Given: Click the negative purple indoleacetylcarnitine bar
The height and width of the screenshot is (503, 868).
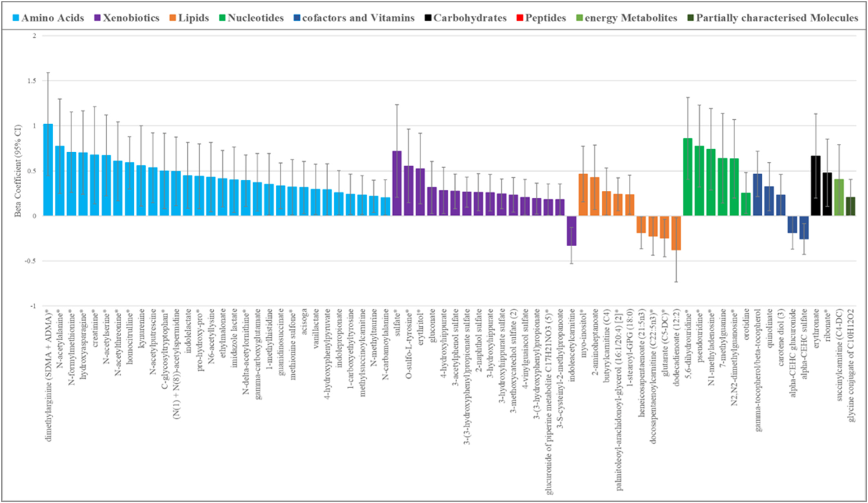Looking at the screenshot, I should 571,231.
